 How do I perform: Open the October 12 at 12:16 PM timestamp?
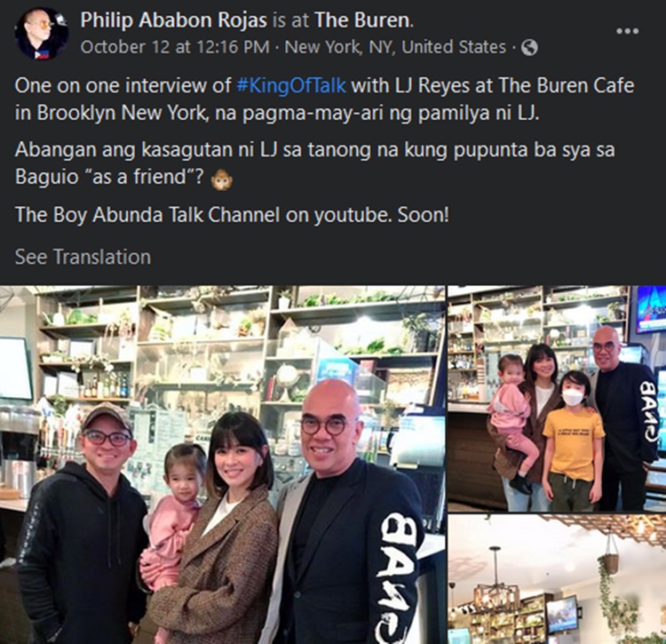coord(175,47)
